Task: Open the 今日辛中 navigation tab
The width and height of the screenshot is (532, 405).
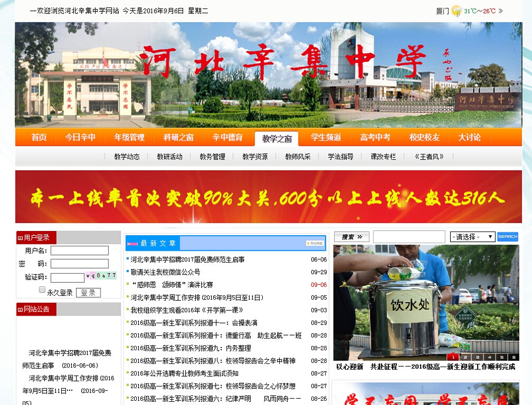Action: pyautogui.click(x=80, y=137)
